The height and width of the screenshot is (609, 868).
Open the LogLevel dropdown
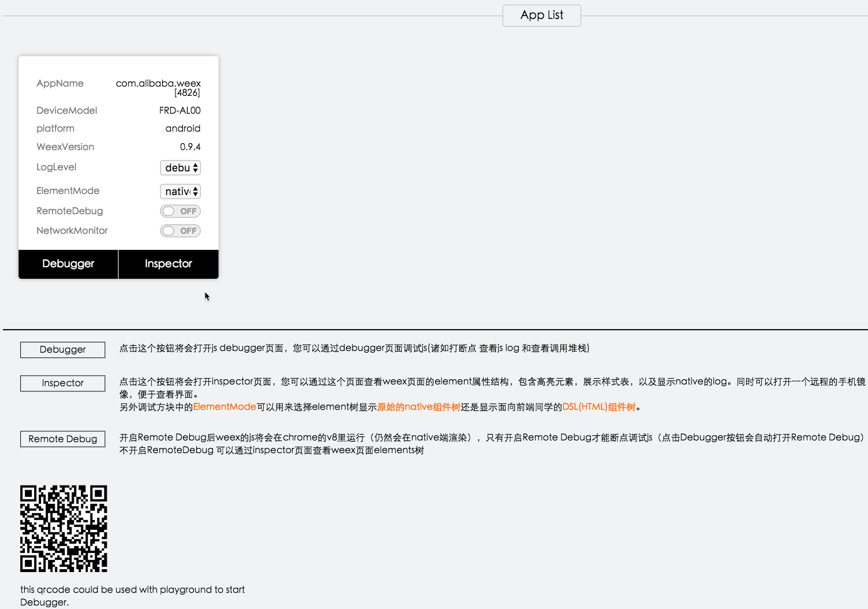click(180, 168)
